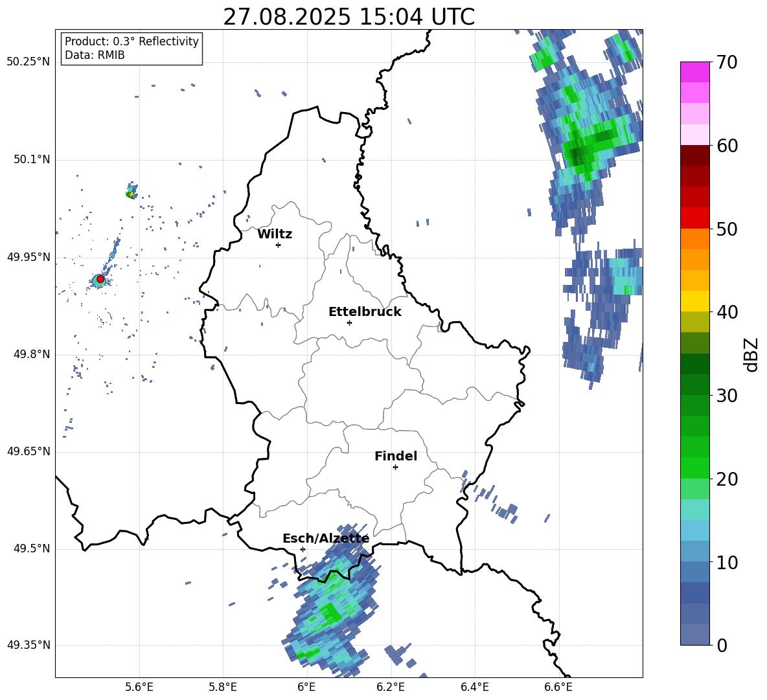Click the 6.4°E longitude label
Image resolution: width=767 pixels, height=700 pixels.
click(474, 687)
